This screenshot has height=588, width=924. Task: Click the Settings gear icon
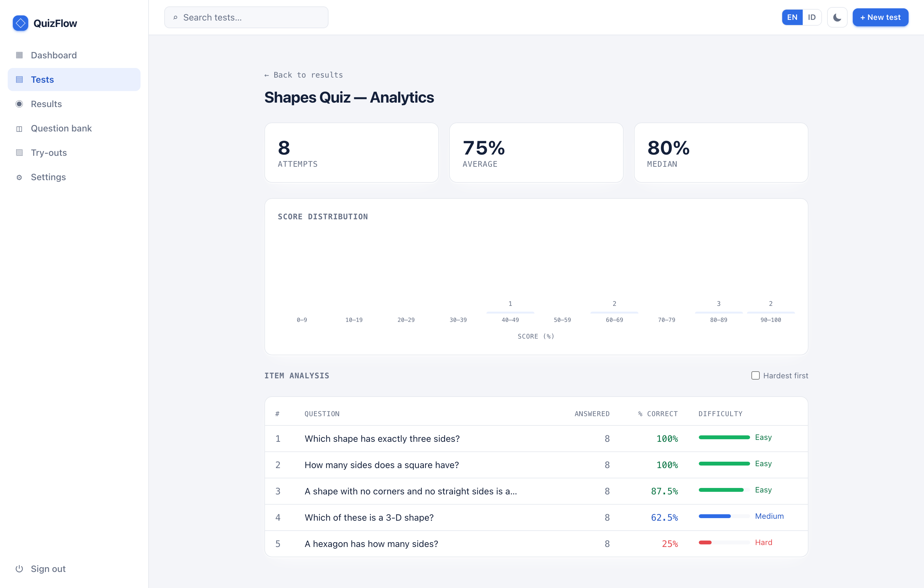tap(19, 177)
